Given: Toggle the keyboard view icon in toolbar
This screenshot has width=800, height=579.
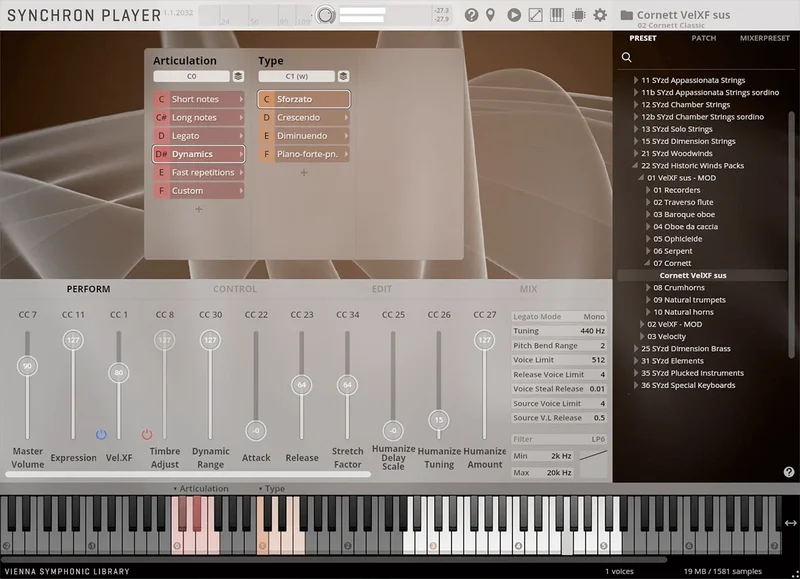Looking at the screenshot, I should point(557,15).
